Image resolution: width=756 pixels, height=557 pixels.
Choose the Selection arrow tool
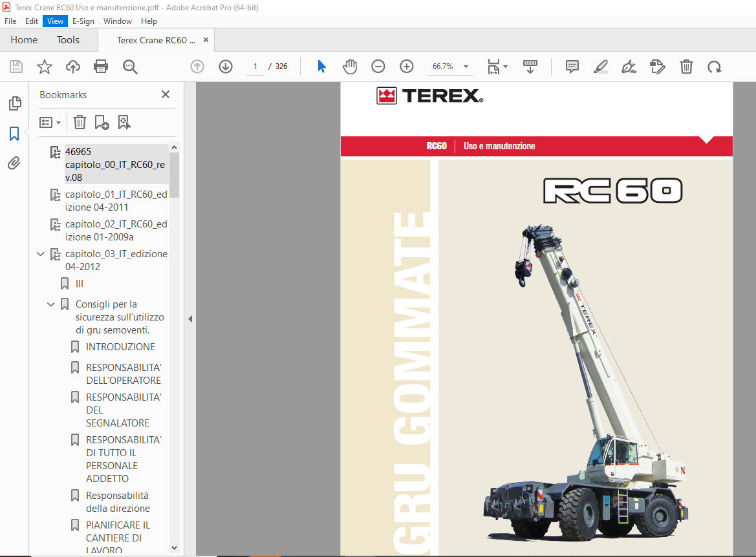[321, 67]
